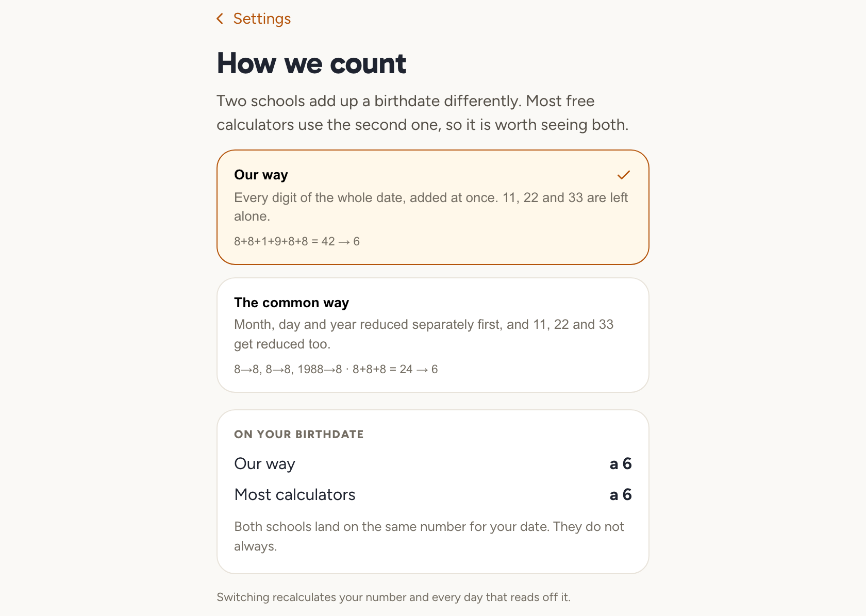Click the Our way title text
The height and width of the screenshot is (616, 866).
point(261,175)
